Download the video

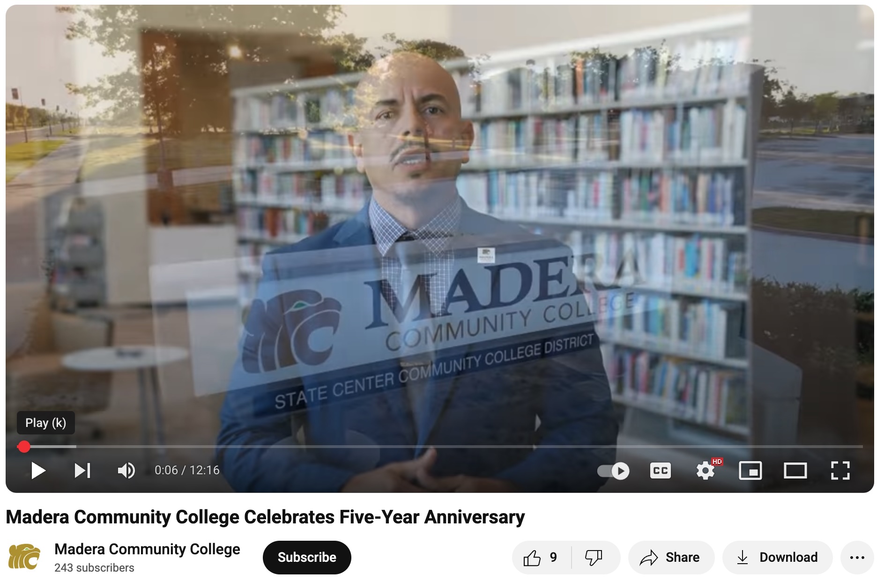point(777,558)
